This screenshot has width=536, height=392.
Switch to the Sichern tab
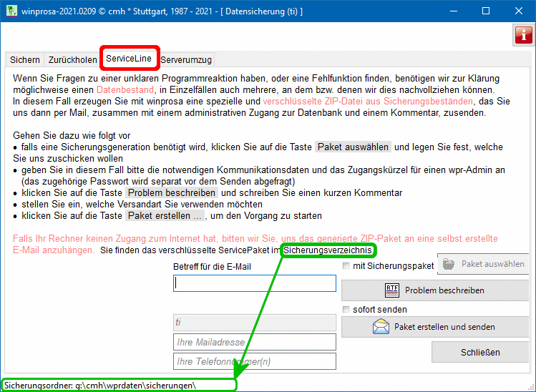tap(24, 59)
